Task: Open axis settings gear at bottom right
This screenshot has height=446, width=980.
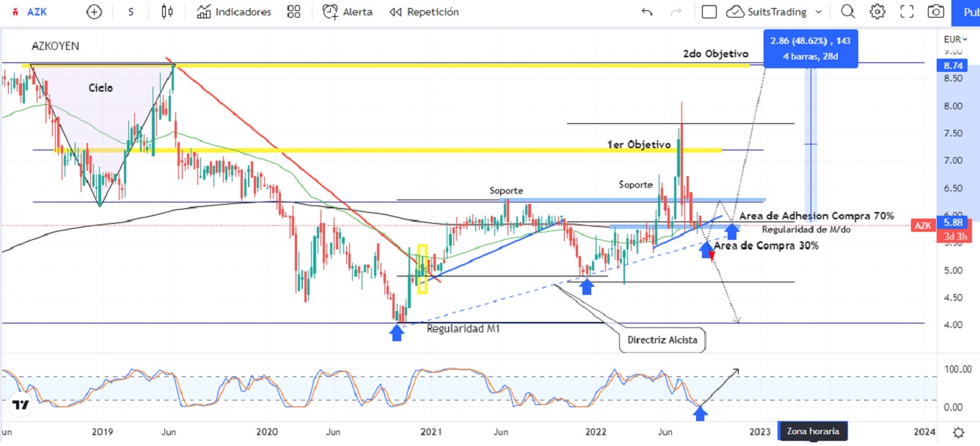Action: 959,431
